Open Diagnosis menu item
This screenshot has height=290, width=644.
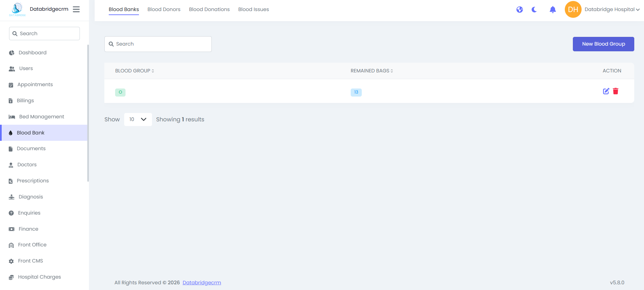[x=44, y=197]
